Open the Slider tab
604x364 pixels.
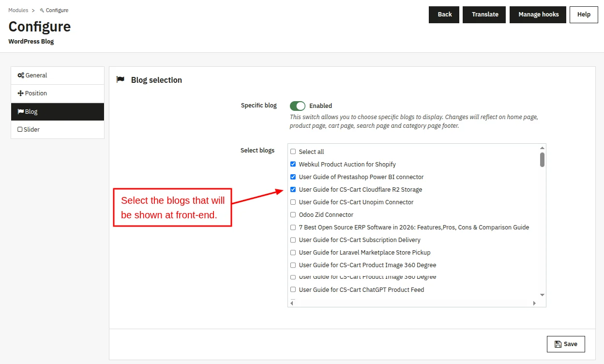pyautogui.click(x=58, y=130)
